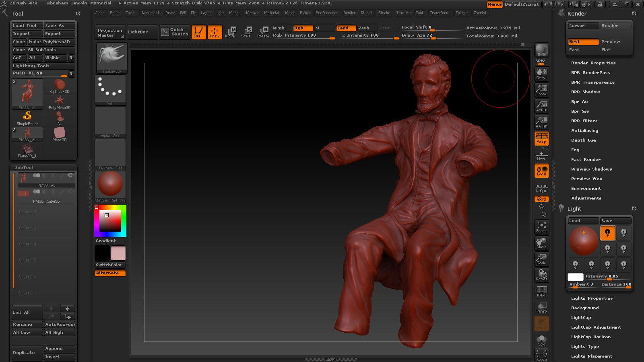Open the Transform menu
Image resolution: width=644 pixels, height=362 pixels.
tap(439, 13)
